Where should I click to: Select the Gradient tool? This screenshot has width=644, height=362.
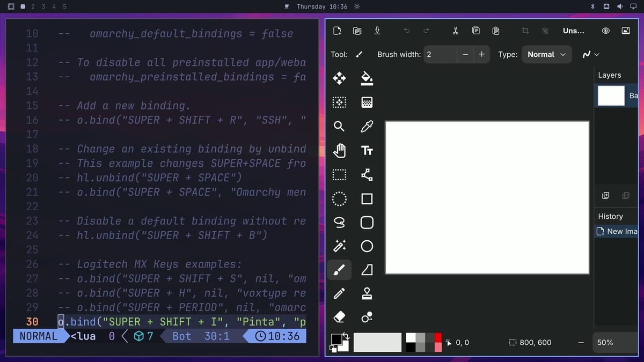tap(367, 102)
